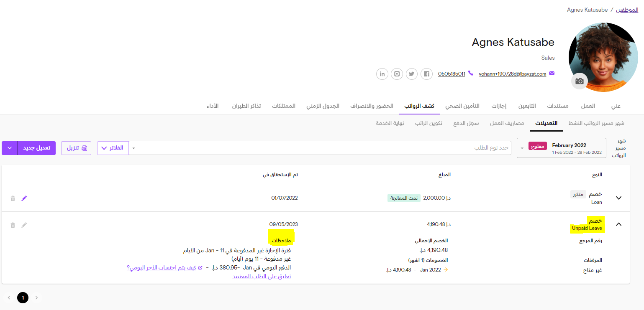Click the تنزيل download button
644x310 pixels.
coord(76,148)
